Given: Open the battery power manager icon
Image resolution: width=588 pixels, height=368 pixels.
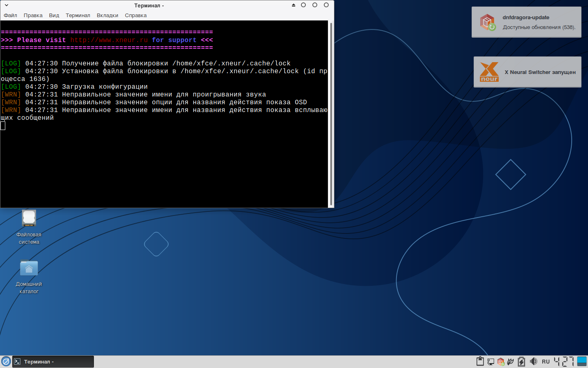Looking at the screenshot, I should (521, 361).
